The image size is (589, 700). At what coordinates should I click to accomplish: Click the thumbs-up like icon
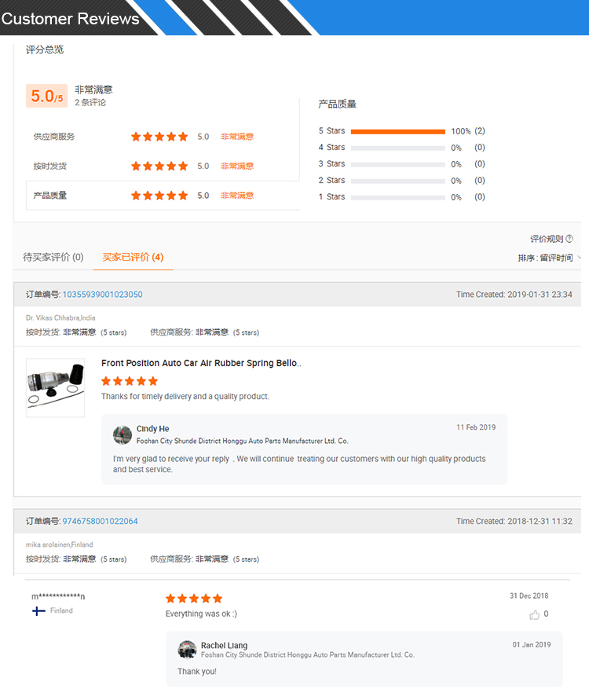[x=534, y=615]
